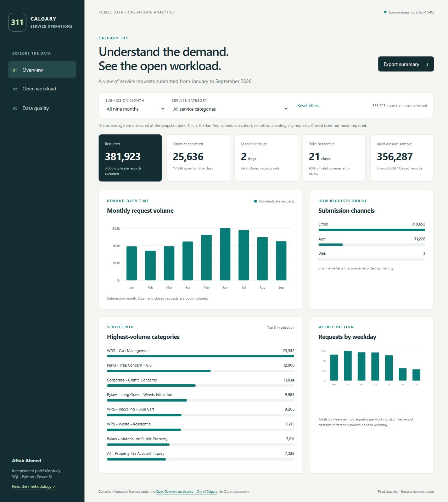Click the Requests 381,923 card
Viewport: 448px width, 502px height.
(130, 158)
